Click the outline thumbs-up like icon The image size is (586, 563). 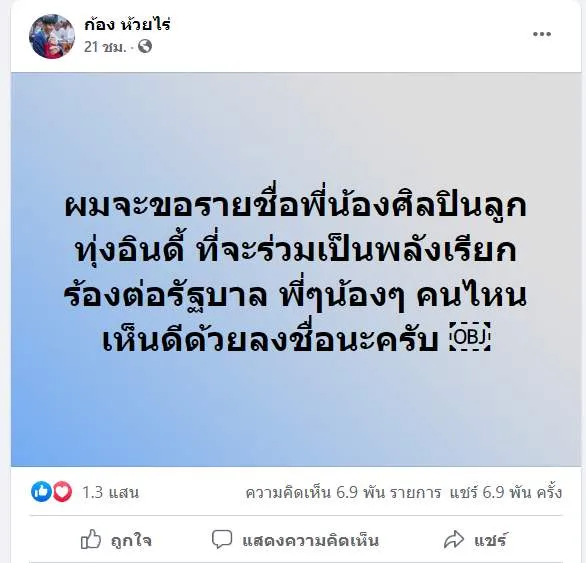coord(91,539)
